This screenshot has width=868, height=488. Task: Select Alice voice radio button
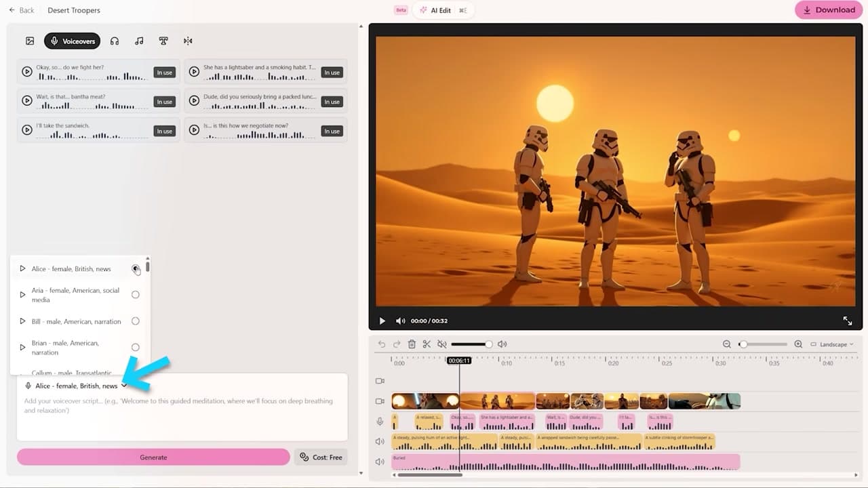pyautogui.click(x=136, y=269)
